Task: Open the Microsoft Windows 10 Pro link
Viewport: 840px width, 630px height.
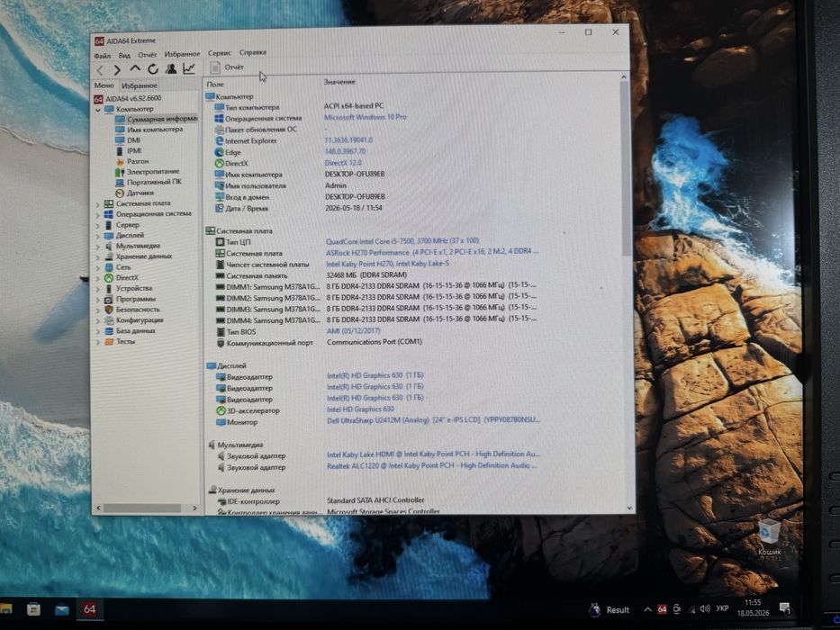Action: [x=366, y=117]
